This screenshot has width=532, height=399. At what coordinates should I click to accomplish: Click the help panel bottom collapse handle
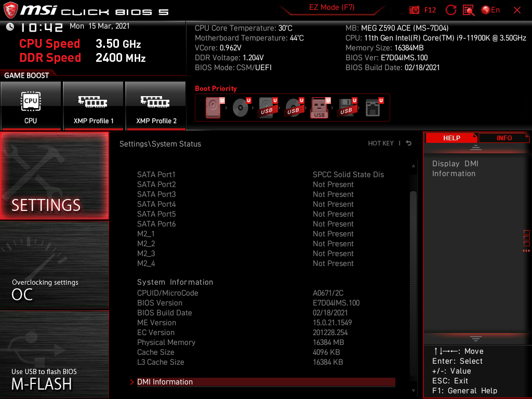476,339
